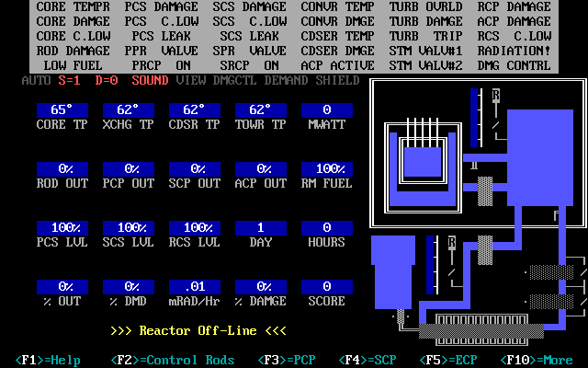Image resolution: width=588 pixels, height=368 pixels.
Task: Click the ACP OUT percentage box
Action: [x=261, y=169]
